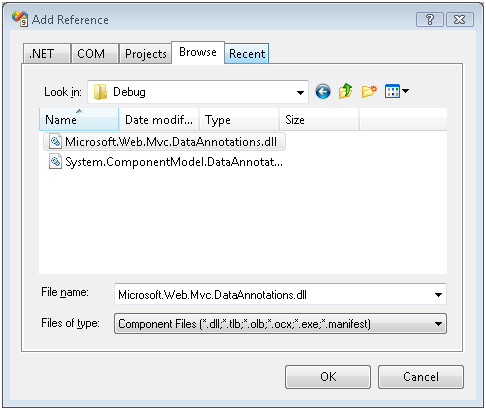
Task: Go up one folder level icon
Action: pyautogui.click(x=345, y=91)
